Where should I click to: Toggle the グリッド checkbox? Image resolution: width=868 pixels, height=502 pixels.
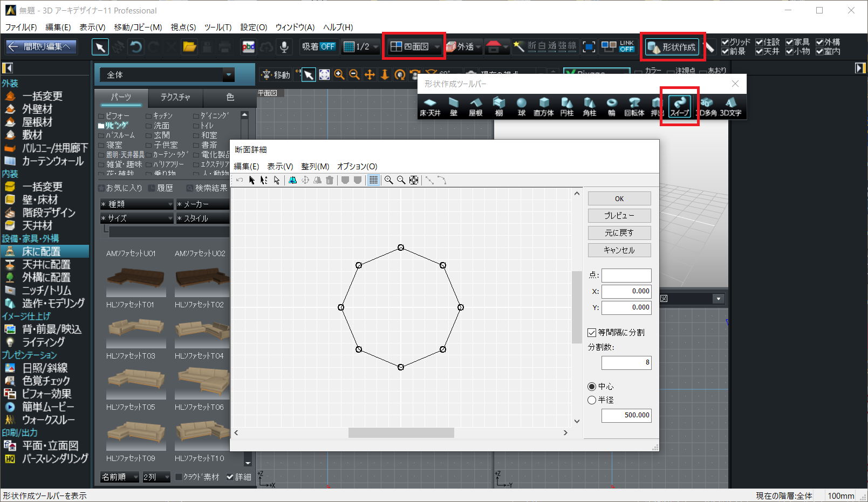[x=725, y=42]
